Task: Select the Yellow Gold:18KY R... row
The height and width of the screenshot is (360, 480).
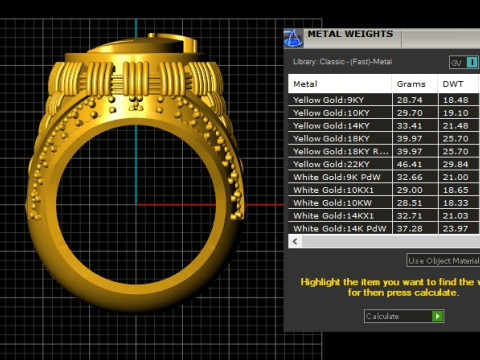Action: 384,152
